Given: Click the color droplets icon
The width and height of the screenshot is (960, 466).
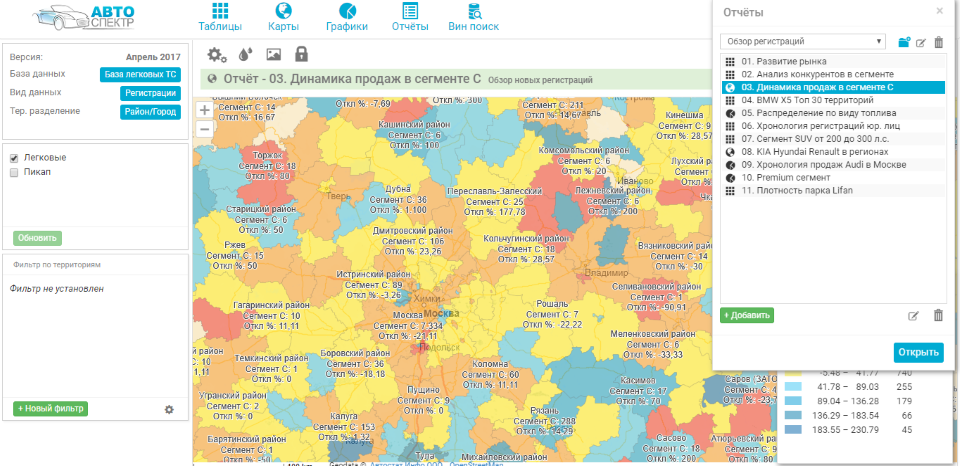Looking at the screenshot, I should 246,54.
